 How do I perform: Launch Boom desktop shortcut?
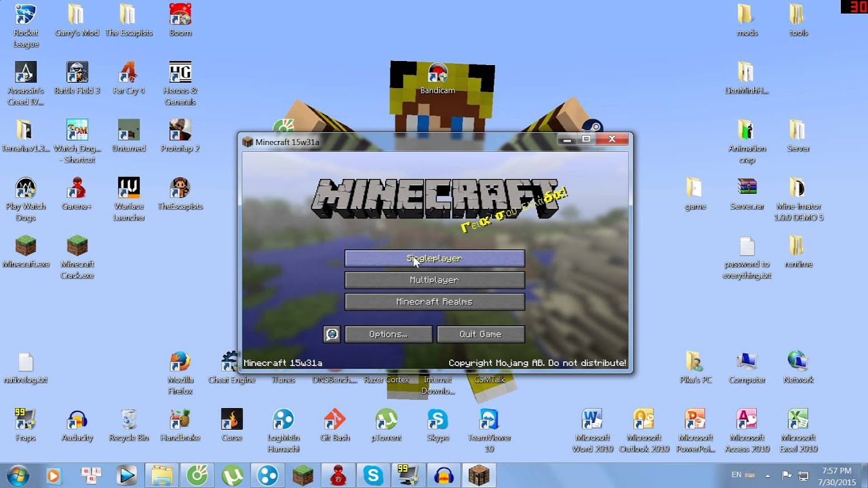[x=180, y=20]
